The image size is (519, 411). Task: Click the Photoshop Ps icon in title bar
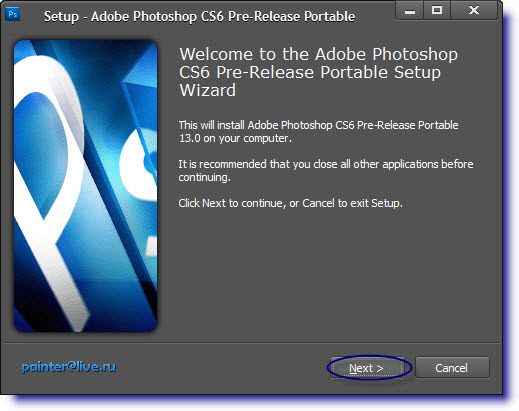pos(13,14)
